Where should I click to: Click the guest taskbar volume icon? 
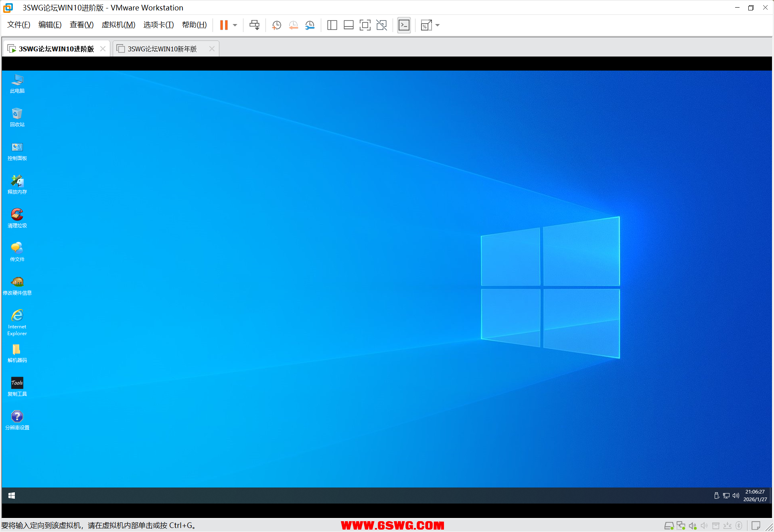(736, 496)
